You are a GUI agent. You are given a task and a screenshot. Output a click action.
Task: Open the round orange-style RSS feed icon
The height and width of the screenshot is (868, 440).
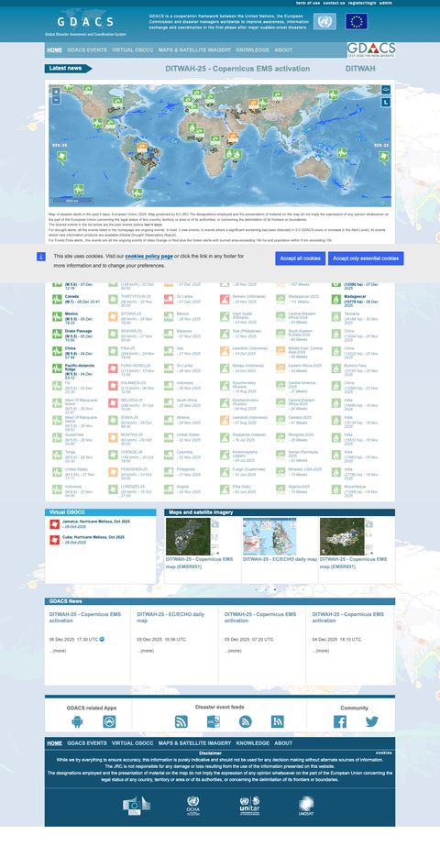coord(245,721)
